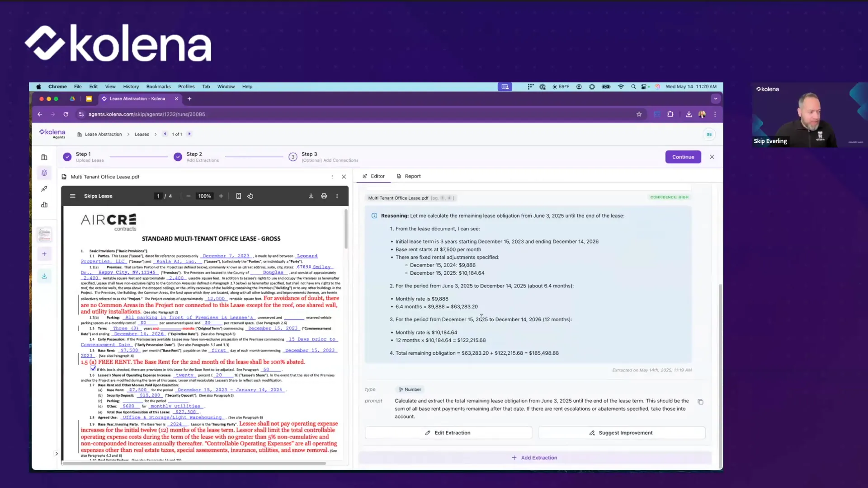Expand the sidebar with the bottom chevron

tap(57, 454)
